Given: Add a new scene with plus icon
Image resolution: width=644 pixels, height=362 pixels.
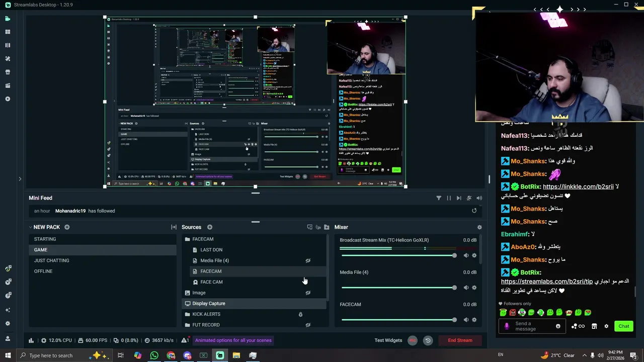Looking at the screenshot, I should click(67, 227).
